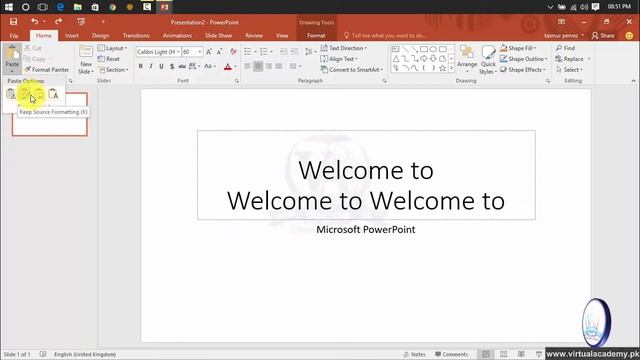Open the Shape Effects menu

pyautogui.click(x=523, y=70)
